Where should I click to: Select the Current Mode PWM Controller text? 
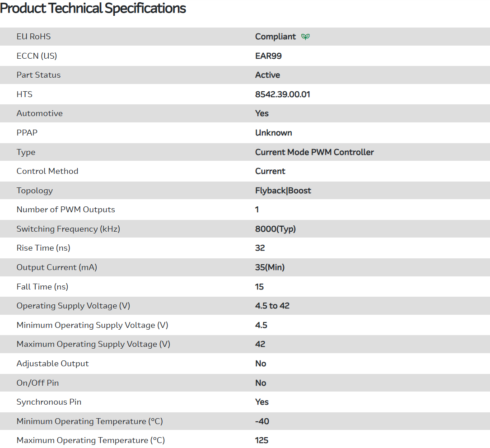point(314,152)
